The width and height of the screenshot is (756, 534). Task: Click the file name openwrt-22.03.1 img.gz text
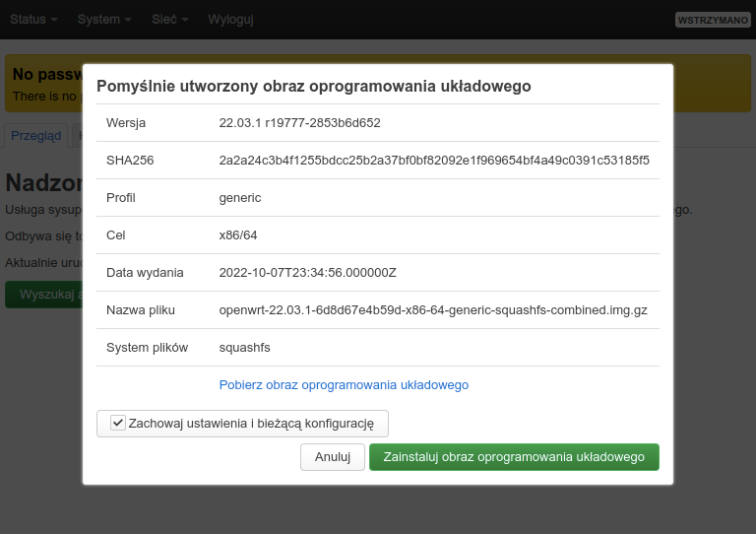click(x=433, y=310)
